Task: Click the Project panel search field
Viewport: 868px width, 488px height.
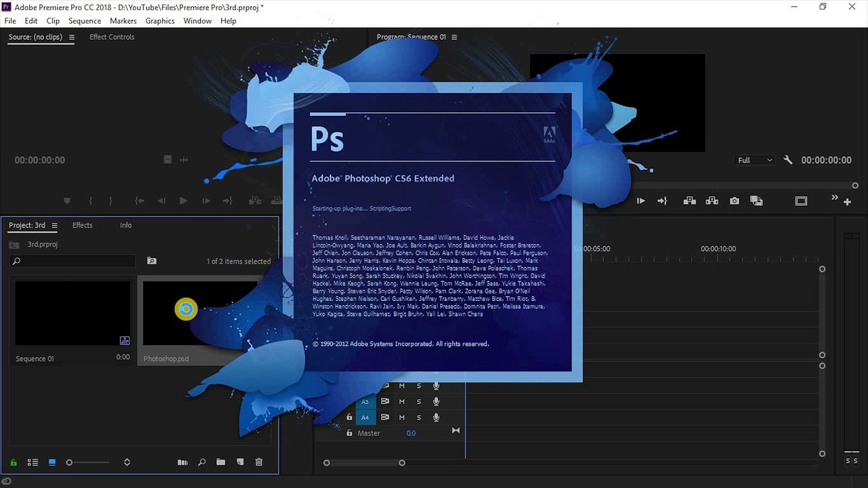Action: tap(73, 261)
